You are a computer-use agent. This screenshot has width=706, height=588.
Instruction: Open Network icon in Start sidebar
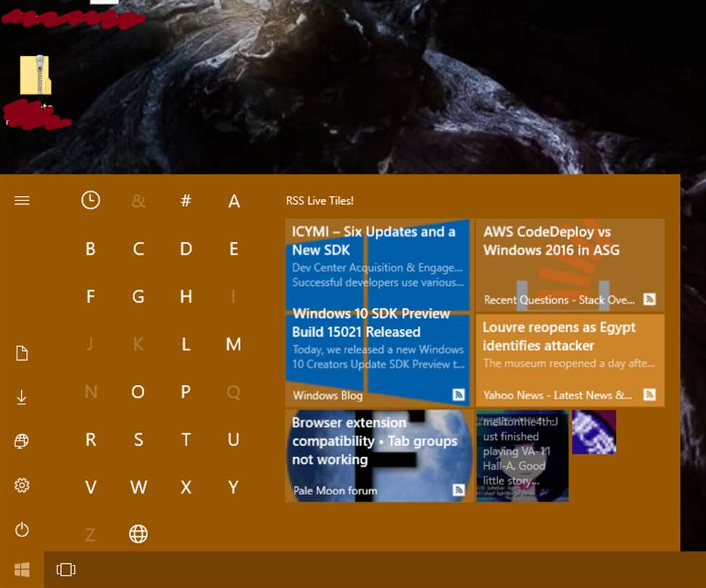[x=22, y=441]
